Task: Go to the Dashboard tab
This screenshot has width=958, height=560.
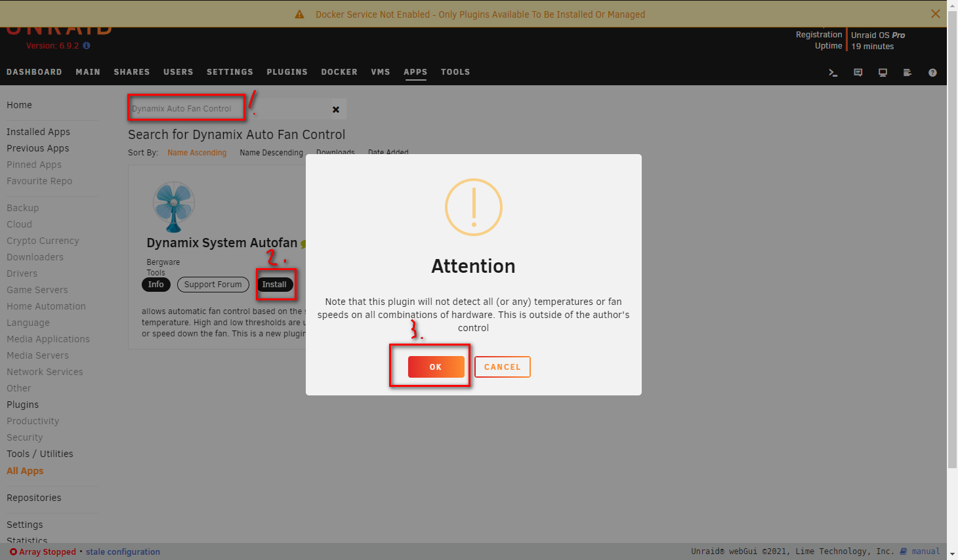Action: 34,72
